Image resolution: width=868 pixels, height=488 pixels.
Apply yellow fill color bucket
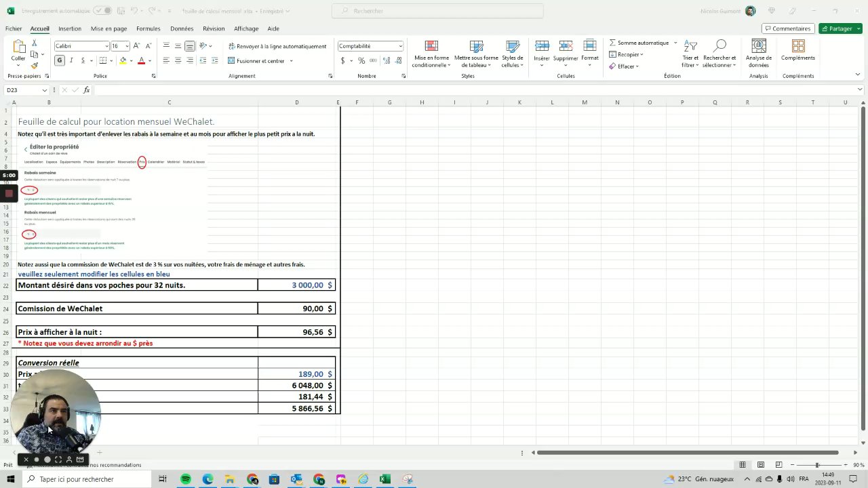click(x=123, y=60)
